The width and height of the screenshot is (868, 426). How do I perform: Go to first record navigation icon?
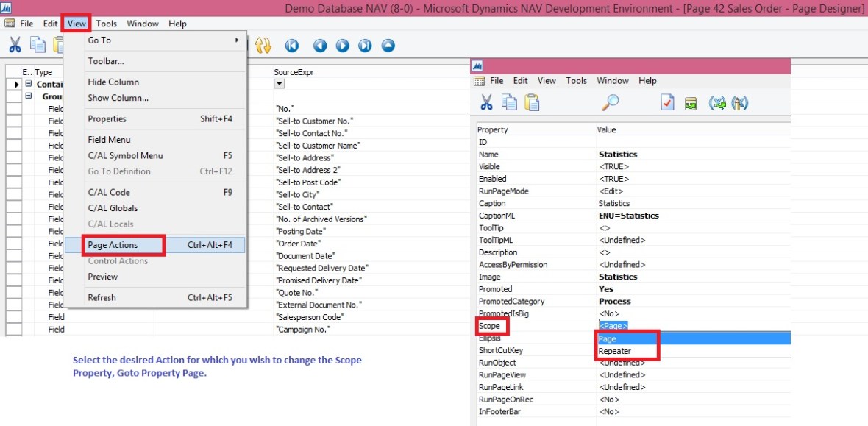(292, 46)
